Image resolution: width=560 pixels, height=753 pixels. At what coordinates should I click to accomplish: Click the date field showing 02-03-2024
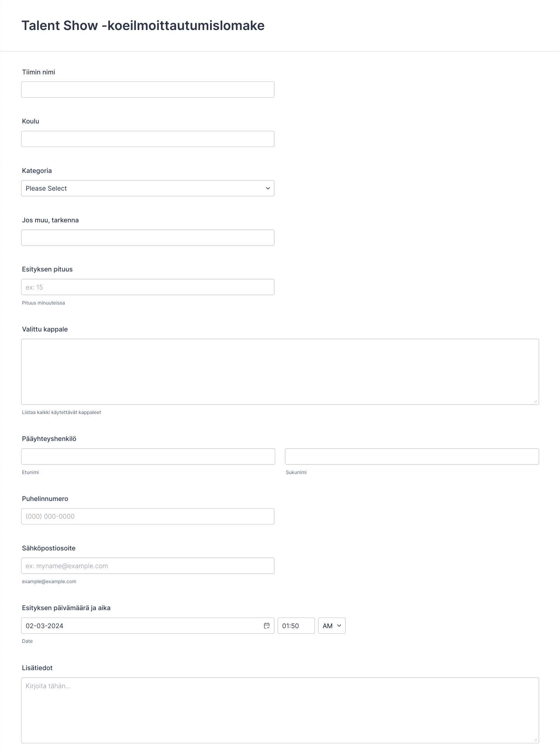pos(148,625)
